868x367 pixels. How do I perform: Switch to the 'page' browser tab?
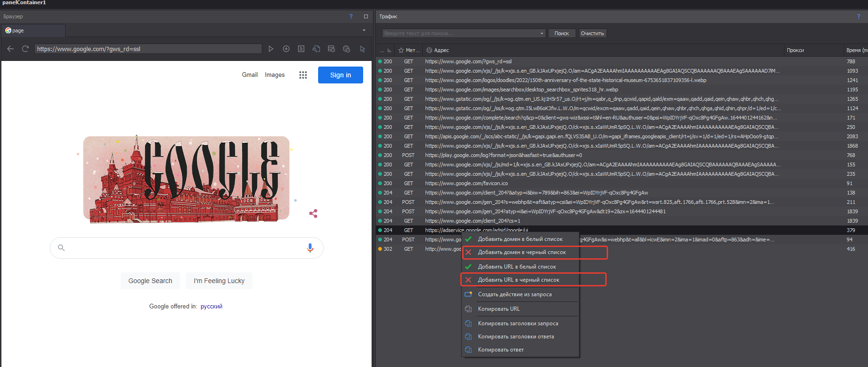click(x=33, y=30)
